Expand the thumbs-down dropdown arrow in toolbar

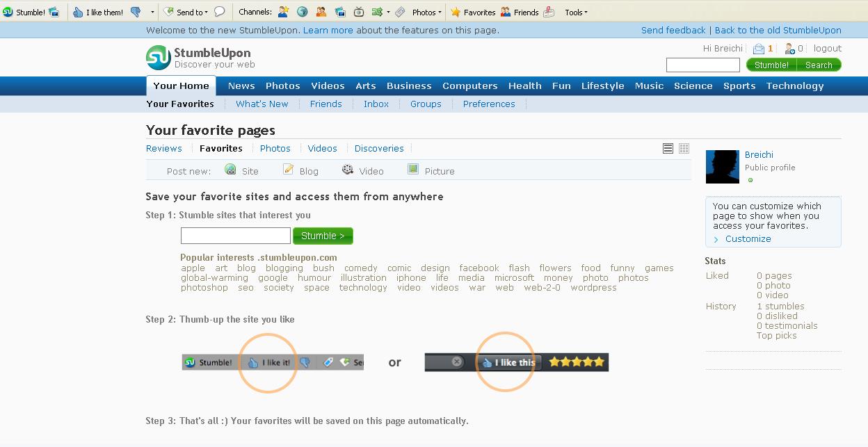(x=152, y=12)
